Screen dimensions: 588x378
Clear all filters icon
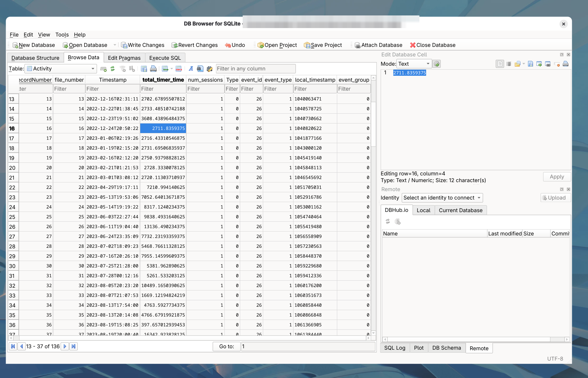123,68
